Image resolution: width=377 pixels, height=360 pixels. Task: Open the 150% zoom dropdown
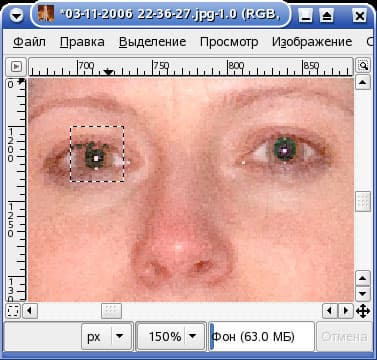click(x=171, y=336)
